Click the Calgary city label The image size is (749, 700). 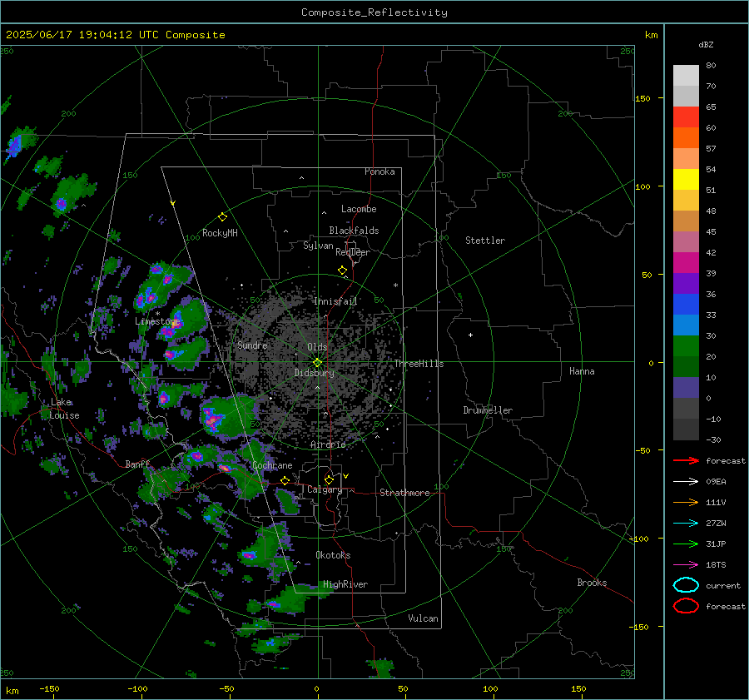coord(325,489)
